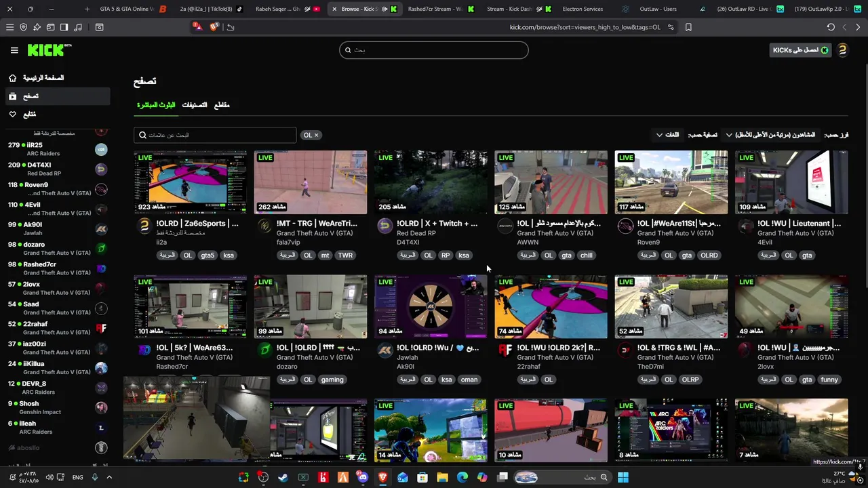This screenshot has height=488, width=868.
Task: Open the Red Dead RP stream thumbnail
Action: click(x=431, y=182)
